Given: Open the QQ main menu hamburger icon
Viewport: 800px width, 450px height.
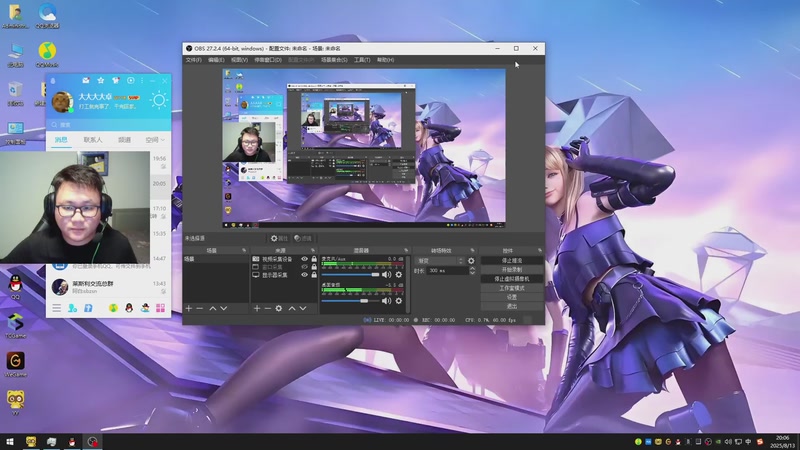Looking at the screenshot, I should 57,308.
